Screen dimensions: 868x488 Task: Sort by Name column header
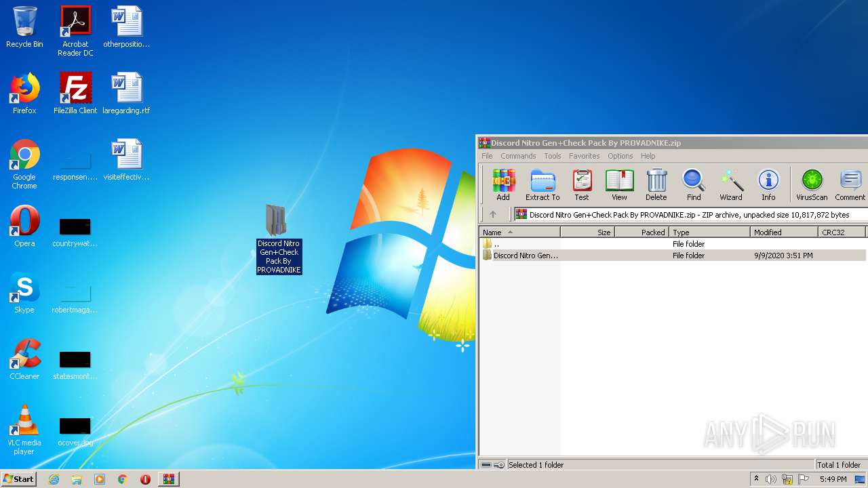coord(520,232)
